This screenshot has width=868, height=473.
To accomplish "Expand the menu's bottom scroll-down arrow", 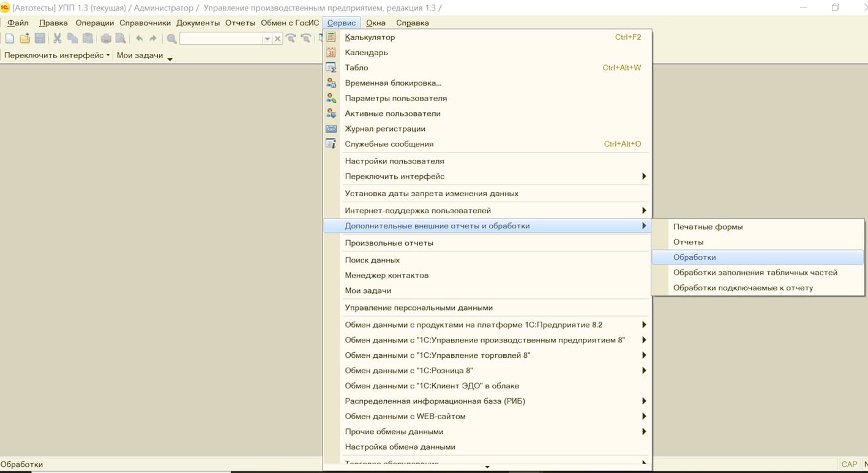I will click(487, 467).
